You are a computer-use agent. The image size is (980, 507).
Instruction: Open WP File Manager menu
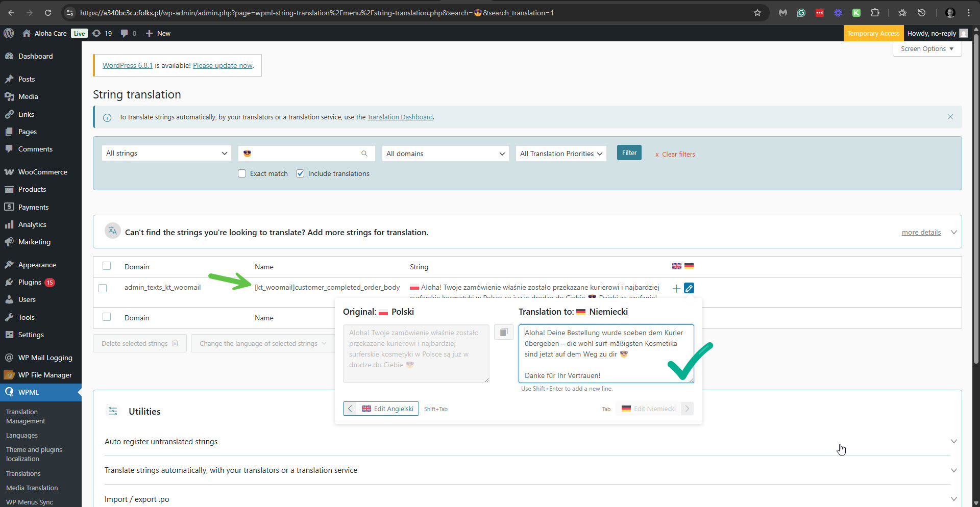click(41, 375)
